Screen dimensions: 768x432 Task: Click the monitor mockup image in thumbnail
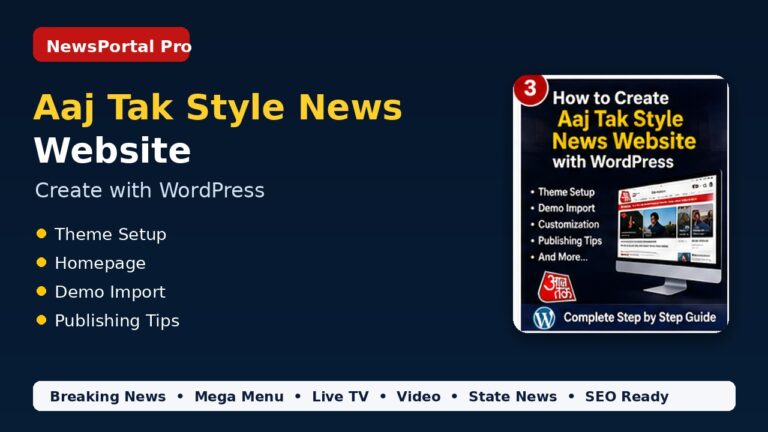[x=669, y=233]
